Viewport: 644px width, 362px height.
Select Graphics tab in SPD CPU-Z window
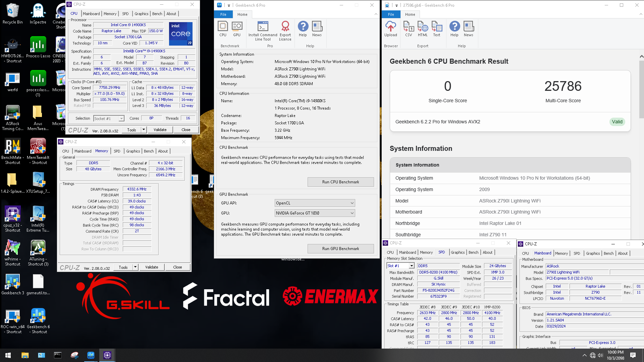coord(458,252)
